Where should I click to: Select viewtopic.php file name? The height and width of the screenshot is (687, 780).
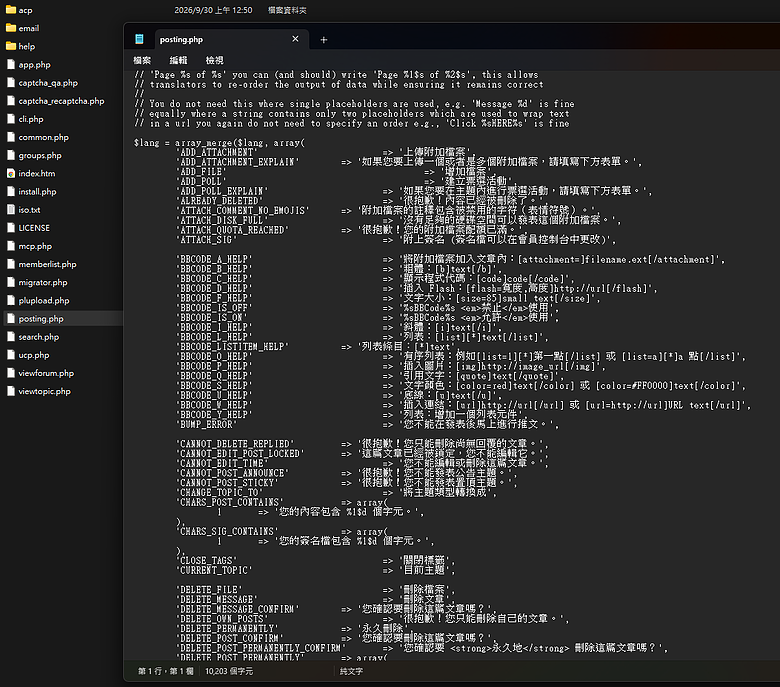click(x=45, y=392)
